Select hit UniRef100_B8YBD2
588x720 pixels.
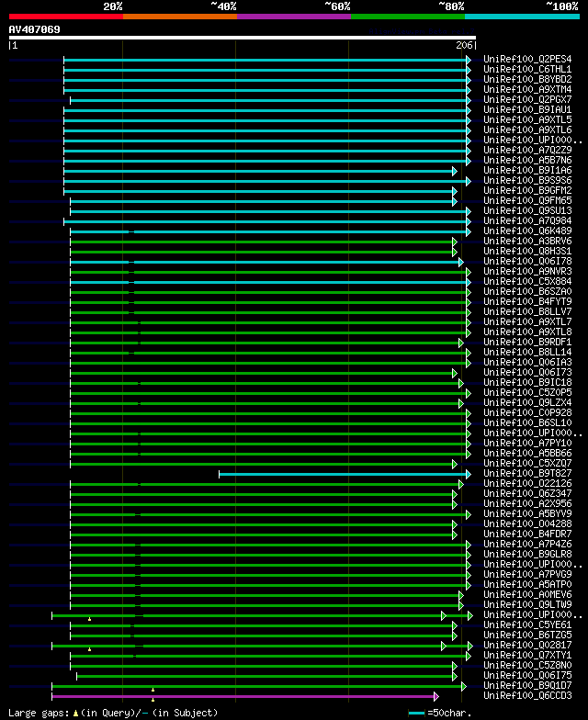(x=527, y=79)
